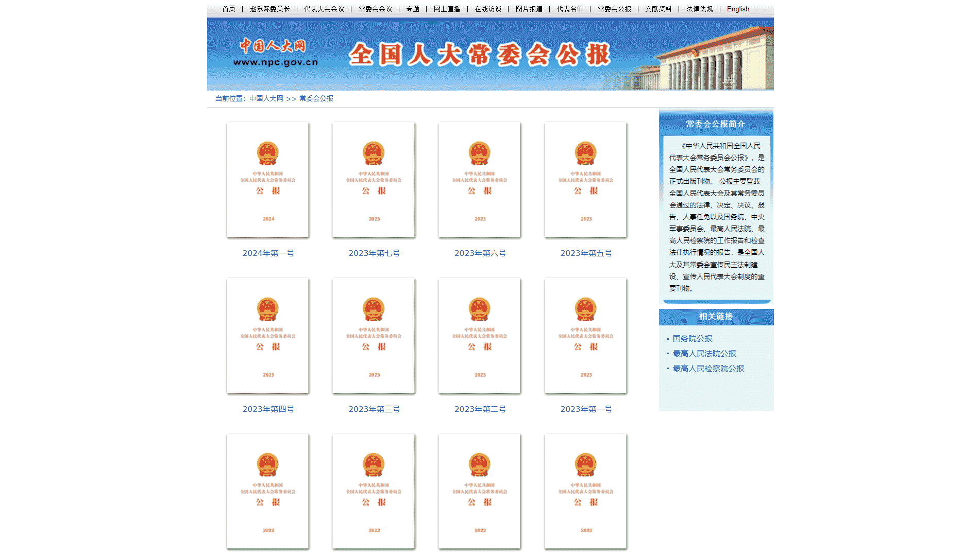
Task: Open the 2023年第四号 gazette cover
Action: pos(268,336)
